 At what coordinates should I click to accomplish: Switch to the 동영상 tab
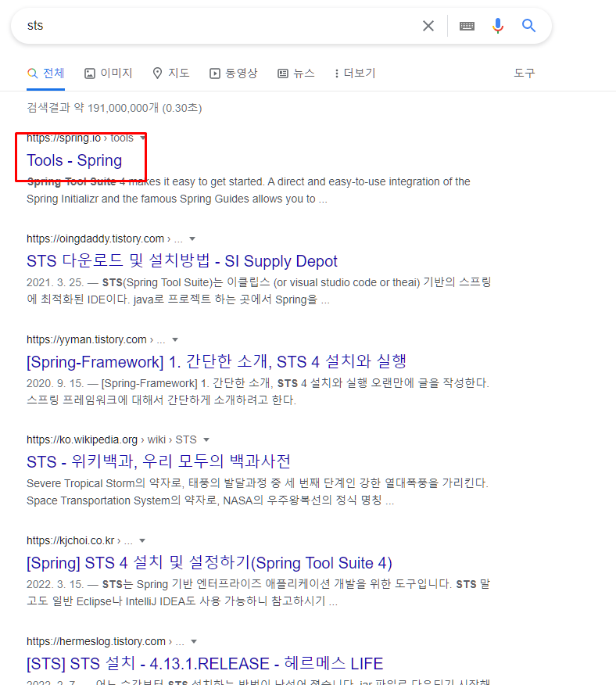[233, 74]
